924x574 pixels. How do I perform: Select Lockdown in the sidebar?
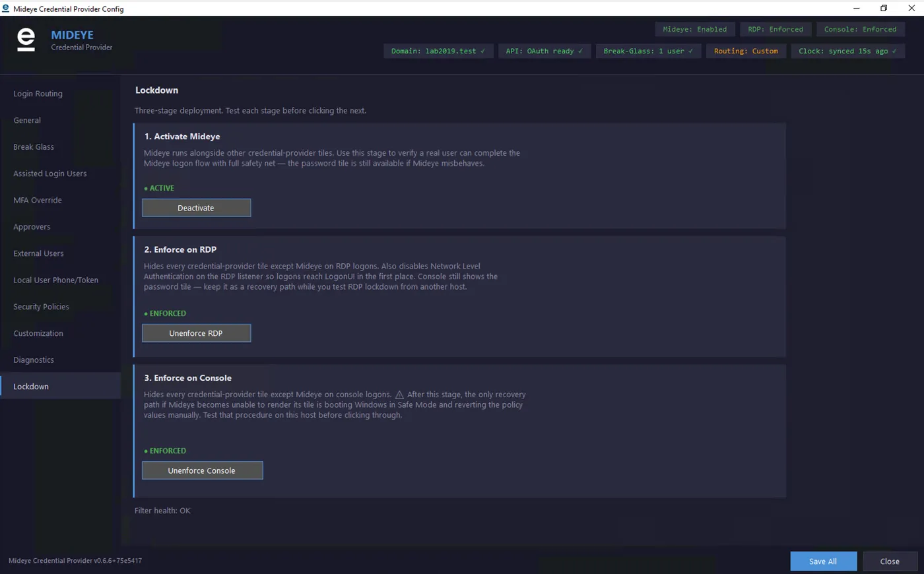click(60, 387)
